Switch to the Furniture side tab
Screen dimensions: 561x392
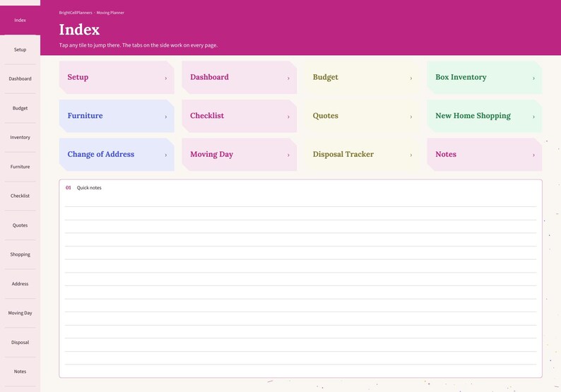(20, 167)
